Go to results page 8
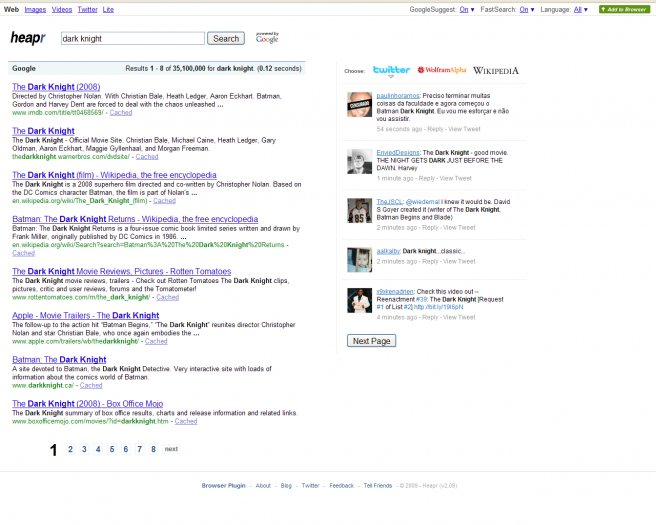The height and width of the screenshot is (525, 656). tap(153, 449)
